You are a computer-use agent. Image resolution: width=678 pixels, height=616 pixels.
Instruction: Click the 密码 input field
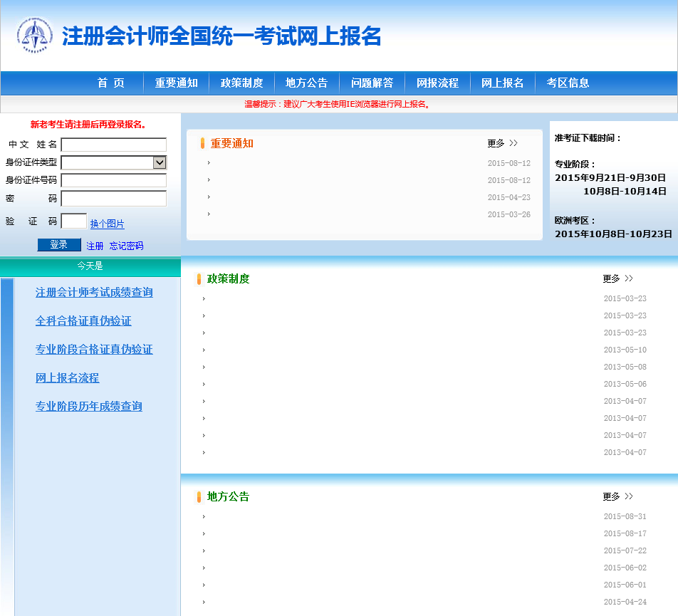[x=114, y=199]
